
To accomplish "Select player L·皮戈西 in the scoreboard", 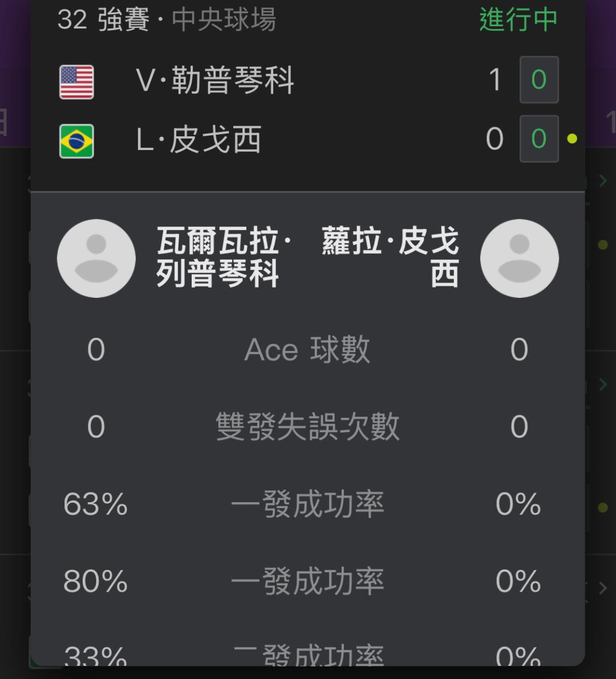I will tap(198, 140).
